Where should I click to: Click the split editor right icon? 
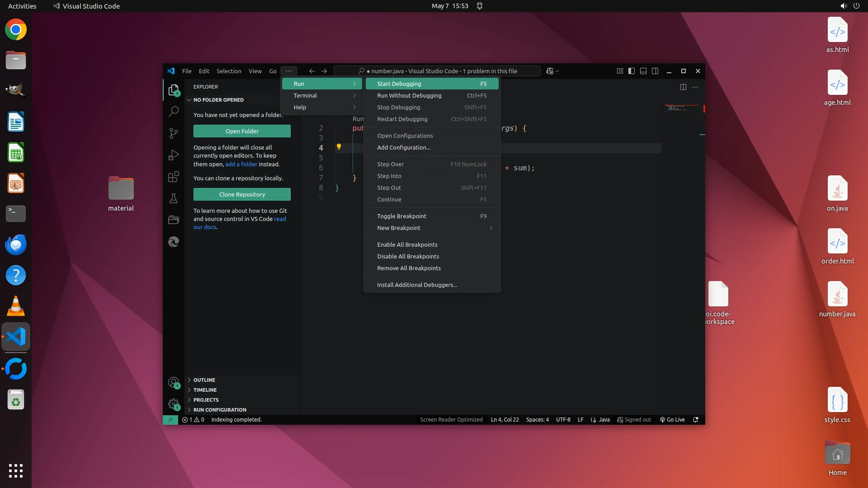tap(683, 87)
